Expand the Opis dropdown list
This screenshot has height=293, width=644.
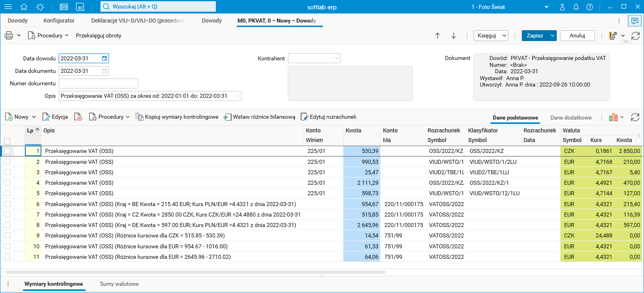(x=237, y=96)
